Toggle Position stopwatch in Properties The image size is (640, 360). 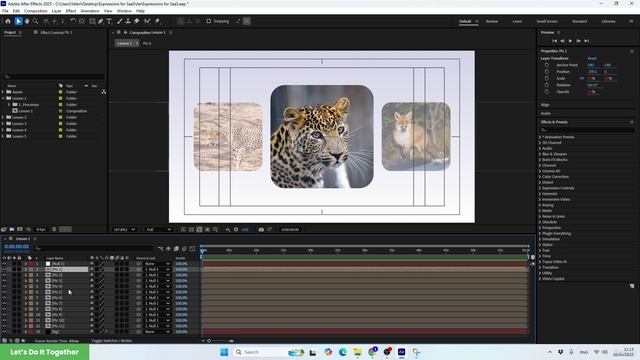click(547, 72)
